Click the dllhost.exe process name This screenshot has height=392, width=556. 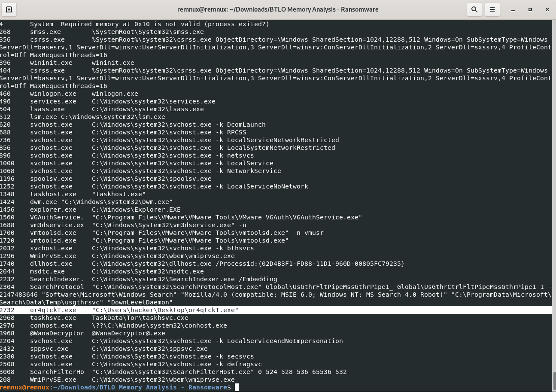[x=51, y=264]
